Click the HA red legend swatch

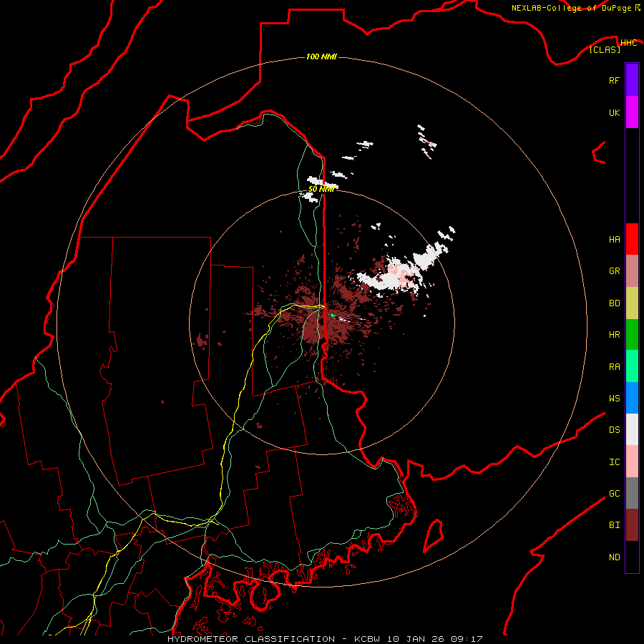click(x=632, y=239)
